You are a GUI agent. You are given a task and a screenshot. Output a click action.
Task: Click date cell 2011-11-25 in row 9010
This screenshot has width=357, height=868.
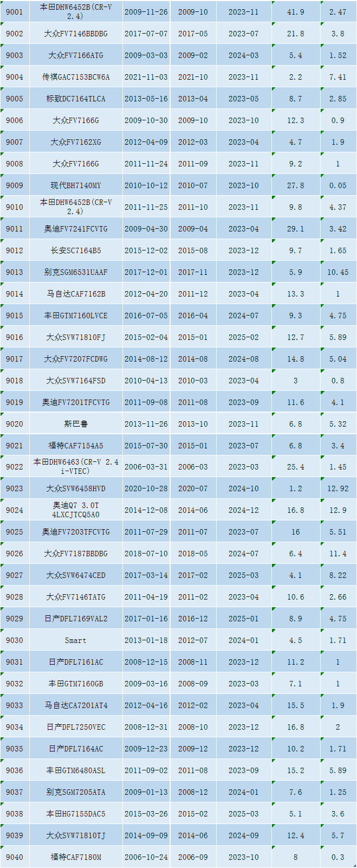(146, 207)
